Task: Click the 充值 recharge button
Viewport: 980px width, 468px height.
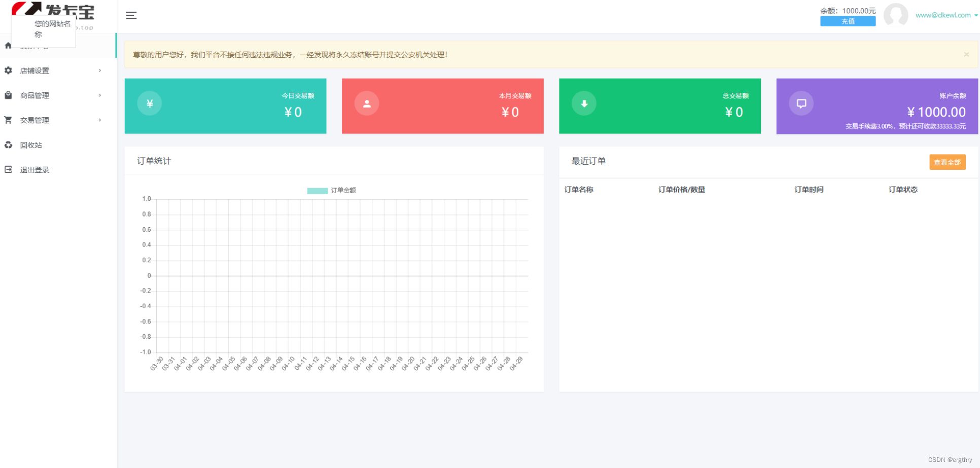Action: click(x=847, y=21)
